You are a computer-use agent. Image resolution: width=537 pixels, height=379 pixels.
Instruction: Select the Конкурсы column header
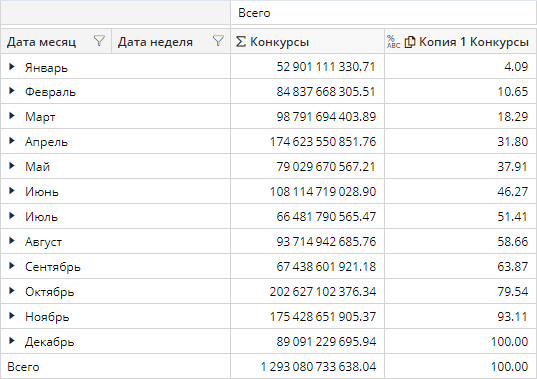(x=308, y=41)
